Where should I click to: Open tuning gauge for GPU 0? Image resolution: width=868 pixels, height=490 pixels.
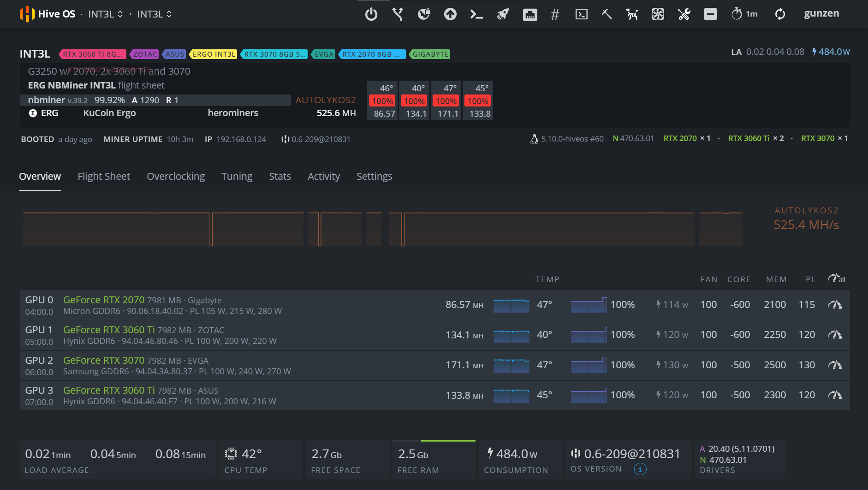click(834, 305)
